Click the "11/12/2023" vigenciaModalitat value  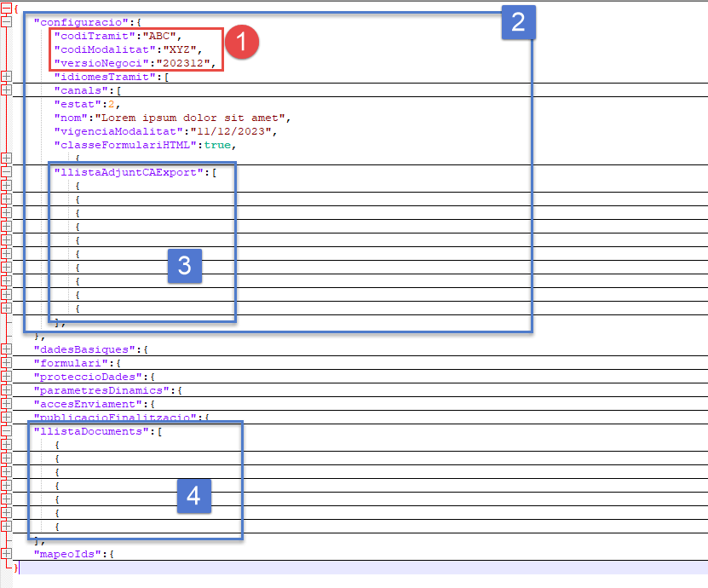coord(230,131)
